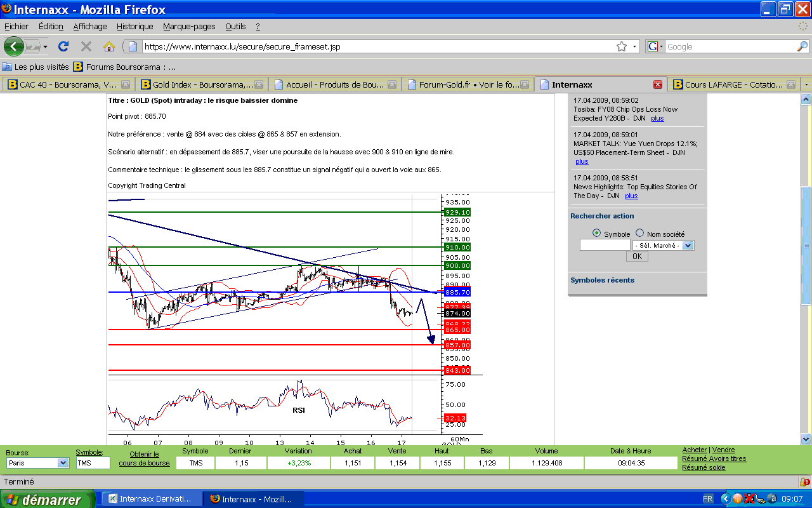This screenshot has height=508, width=812.
Task: Open the tab list dropdown arrow
Action: (806, 84)
